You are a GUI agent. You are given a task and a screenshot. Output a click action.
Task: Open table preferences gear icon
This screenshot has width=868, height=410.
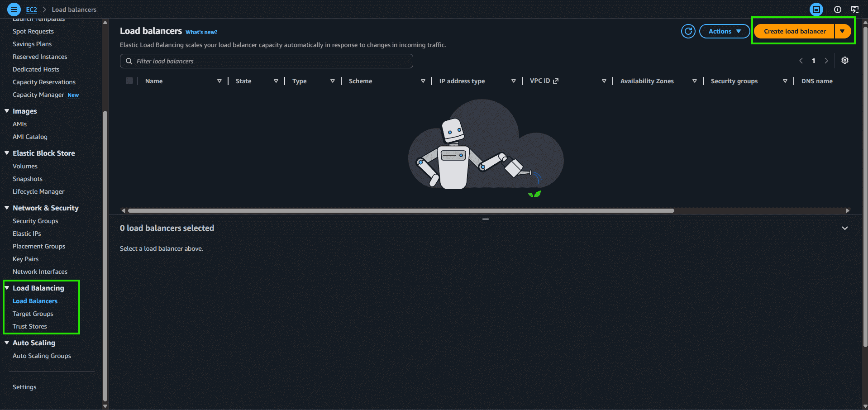click(845, 60)
